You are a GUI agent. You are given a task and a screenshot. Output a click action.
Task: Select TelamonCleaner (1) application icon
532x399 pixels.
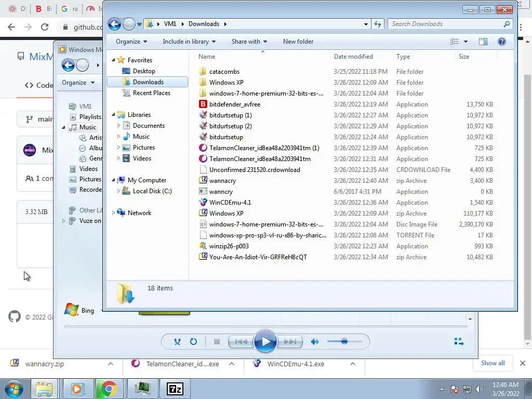(203, 148)
